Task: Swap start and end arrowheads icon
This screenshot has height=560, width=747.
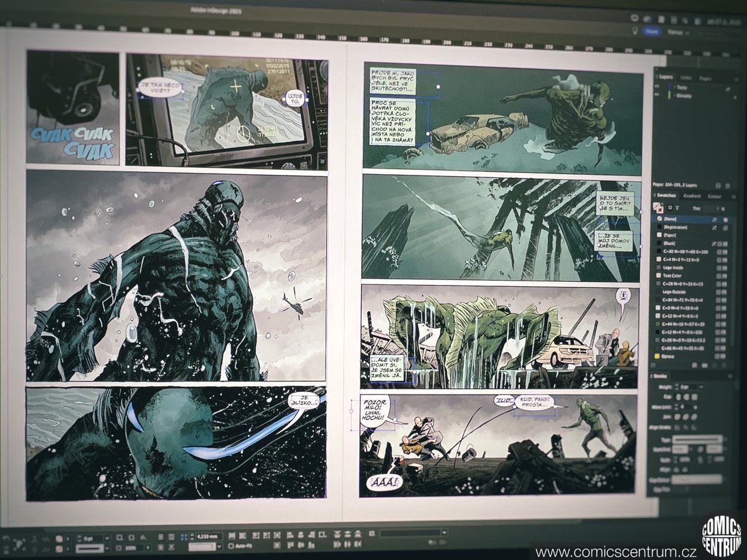Action: (x=700, y=450)
